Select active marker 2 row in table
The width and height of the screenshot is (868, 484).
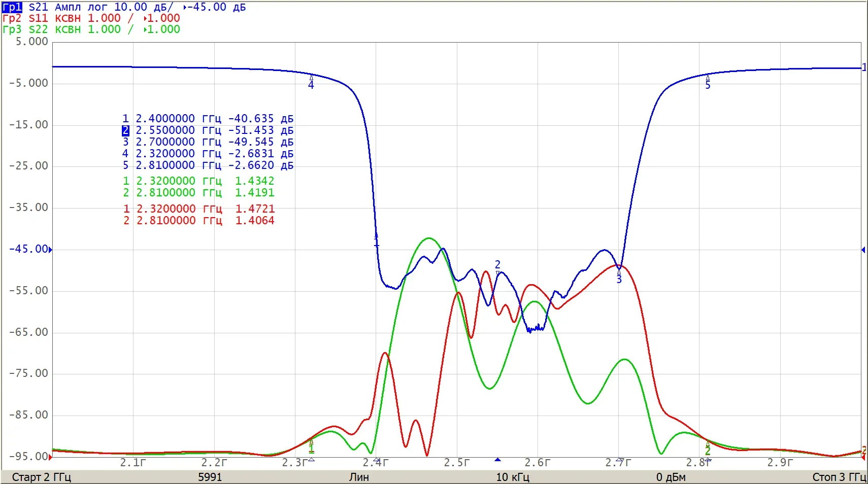tap(208, 130)
